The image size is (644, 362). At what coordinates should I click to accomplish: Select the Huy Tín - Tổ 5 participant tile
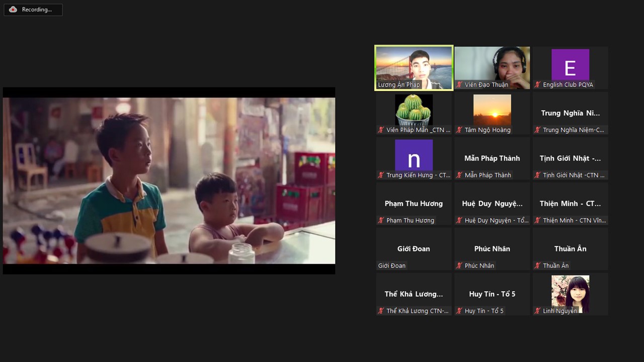(x=492, y=294)
